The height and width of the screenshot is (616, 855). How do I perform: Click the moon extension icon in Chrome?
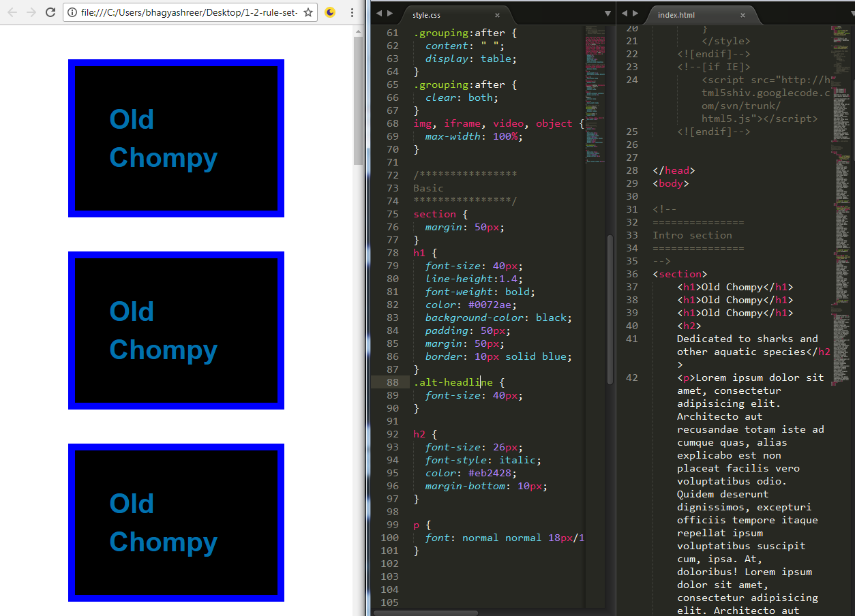click(330, 12)
